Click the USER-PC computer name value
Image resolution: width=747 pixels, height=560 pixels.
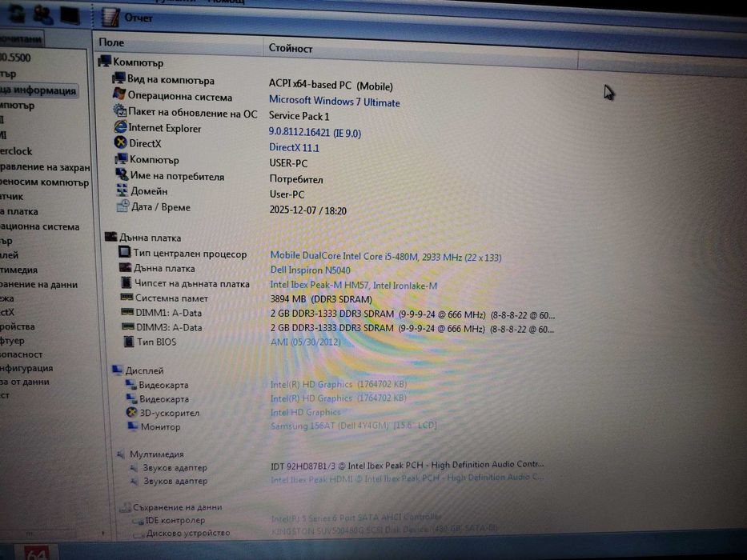click(288, 163)
